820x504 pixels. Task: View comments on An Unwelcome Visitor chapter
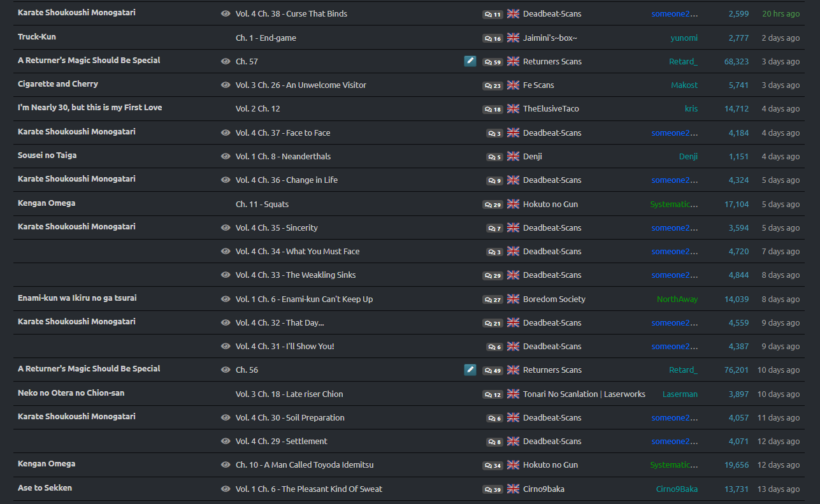click(x=493, y=85)
